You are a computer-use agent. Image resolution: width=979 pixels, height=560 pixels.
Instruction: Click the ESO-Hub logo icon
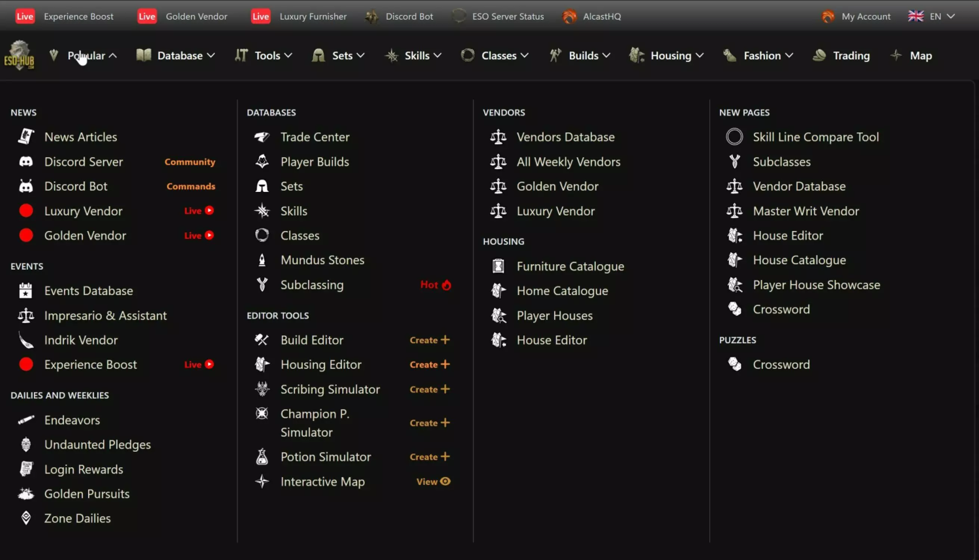click(19, 55)
